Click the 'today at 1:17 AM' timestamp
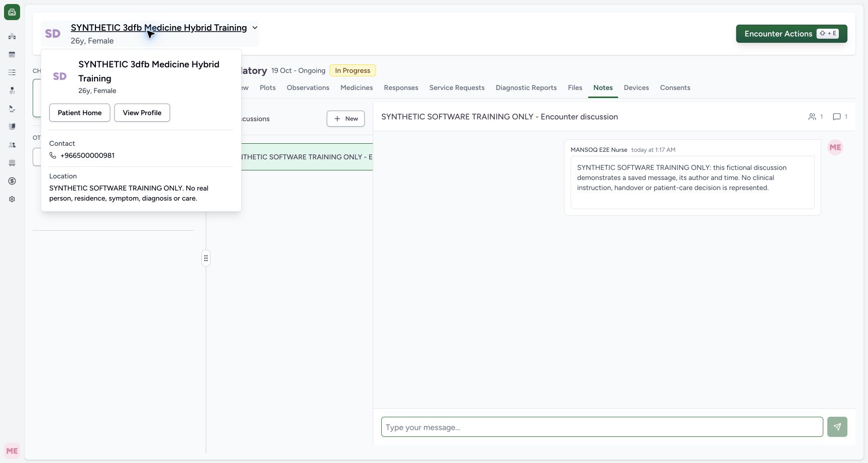This screenshot has height=463, width=868. point(654,150)
